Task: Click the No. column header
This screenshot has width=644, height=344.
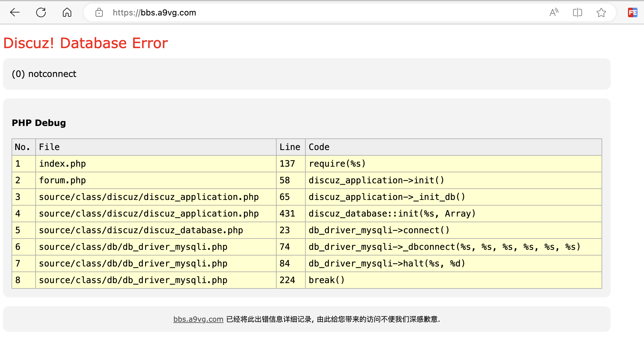Action: (x=24, y=147)
